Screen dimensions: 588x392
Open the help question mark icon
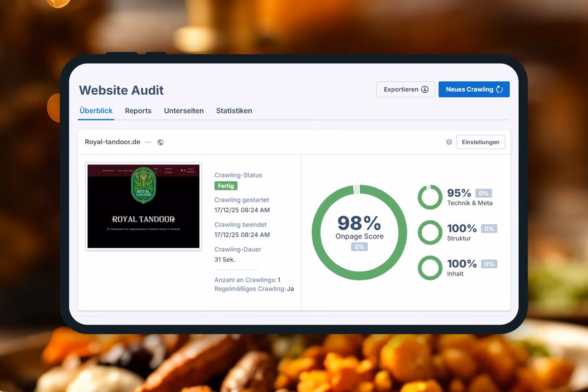click(x=449, y=142)
